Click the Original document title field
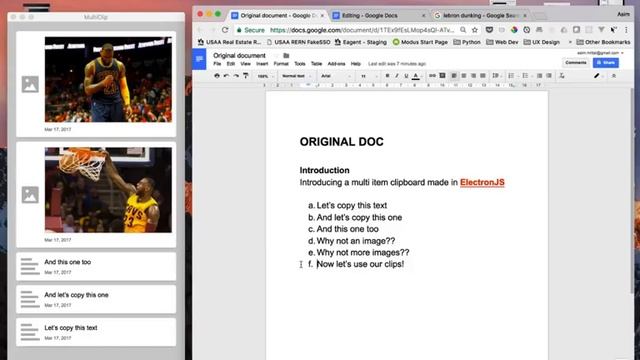 [239, 56]
